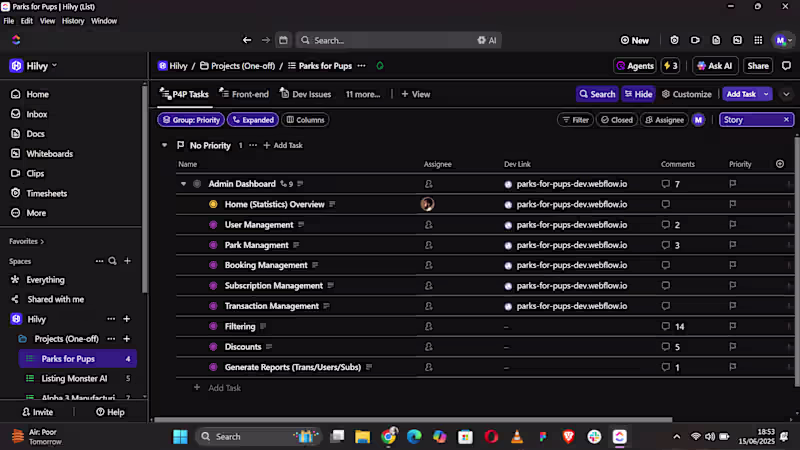
Task: Open Docs in the sidebar
Action: 35,134
